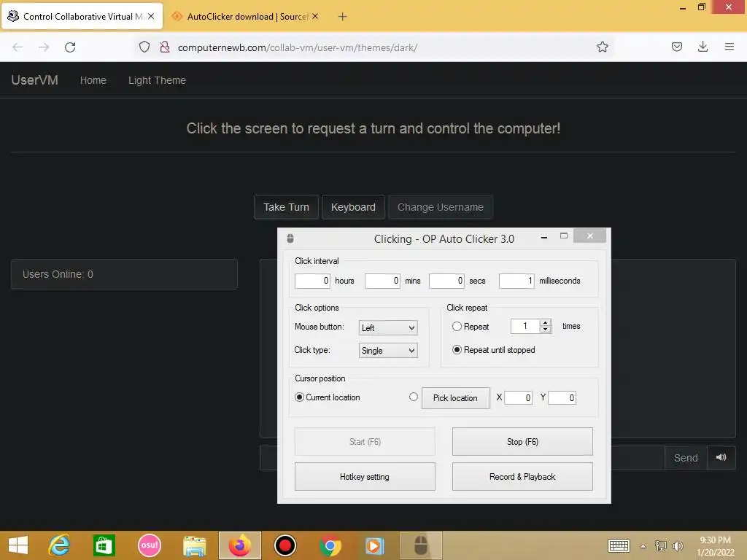Send the chat message
Screen dimensions: 747x560
pos(686,458)
